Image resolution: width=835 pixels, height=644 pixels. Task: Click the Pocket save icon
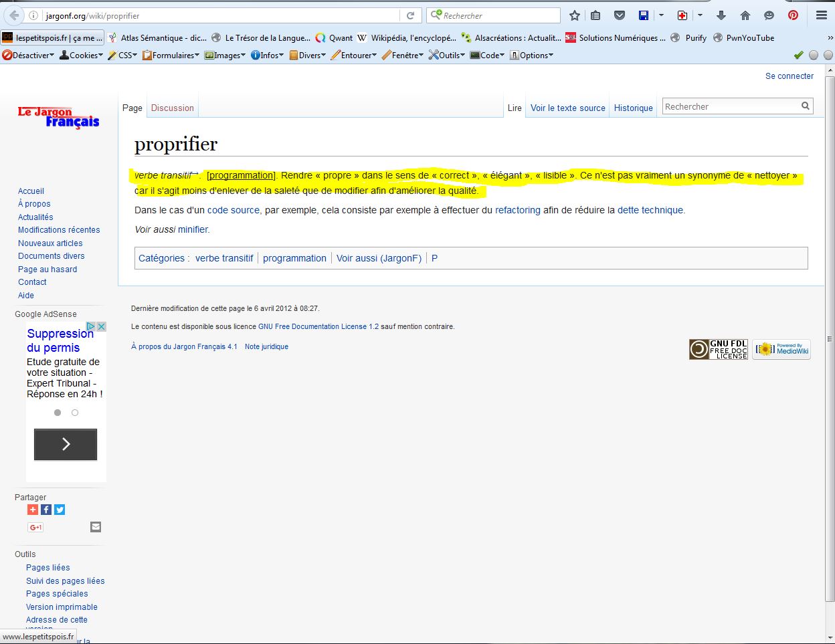point(620,15)
